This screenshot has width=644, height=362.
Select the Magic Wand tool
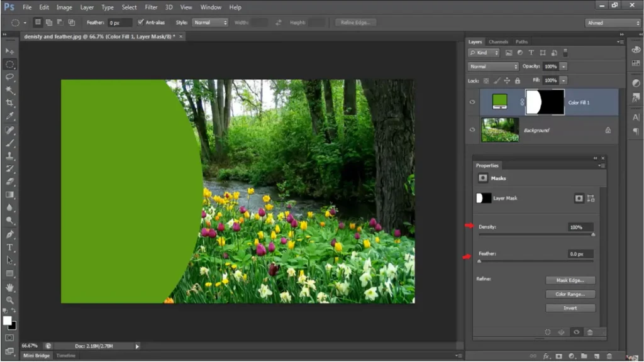tap(10, 90)
